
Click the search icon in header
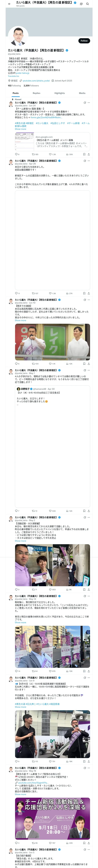(88, 4)
